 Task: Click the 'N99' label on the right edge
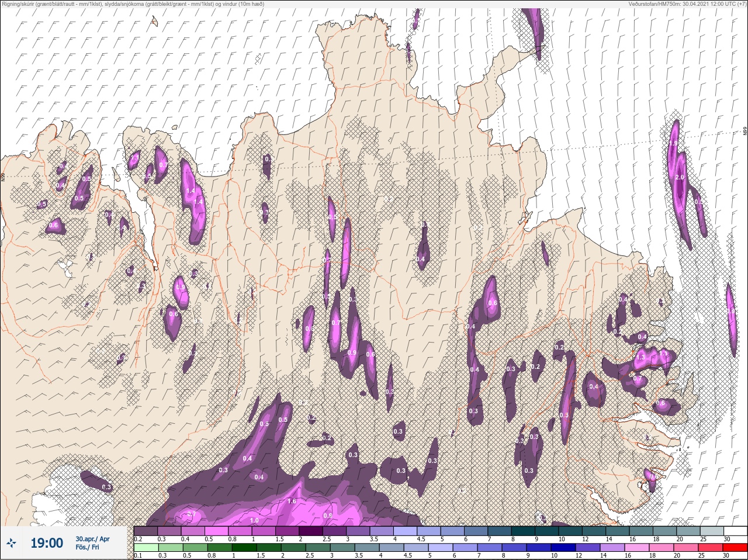745,132
